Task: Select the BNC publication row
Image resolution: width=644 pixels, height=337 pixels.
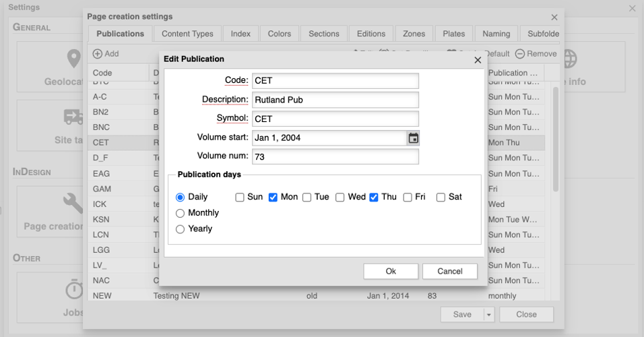Action: tap(316, 127)
